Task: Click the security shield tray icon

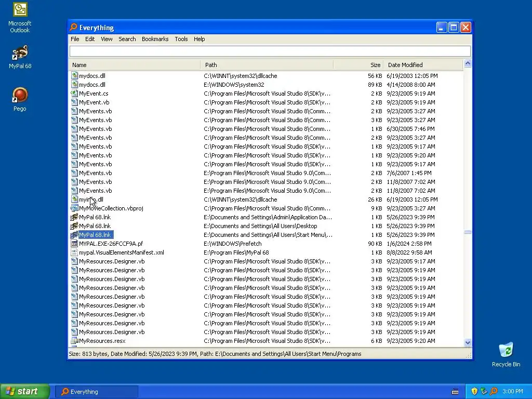Action: [x=474, y=391]
